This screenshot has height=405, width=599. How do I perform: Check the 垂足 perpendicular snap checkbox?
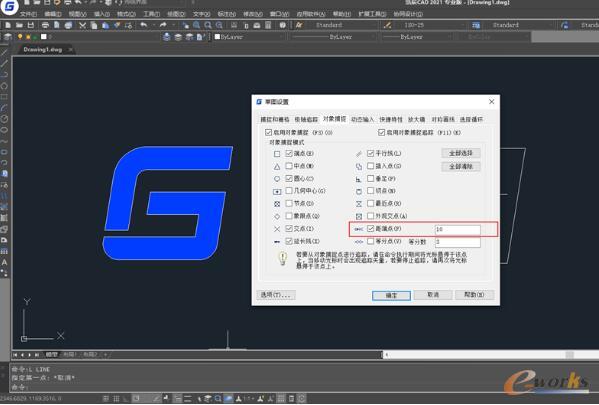click(371, 178)
